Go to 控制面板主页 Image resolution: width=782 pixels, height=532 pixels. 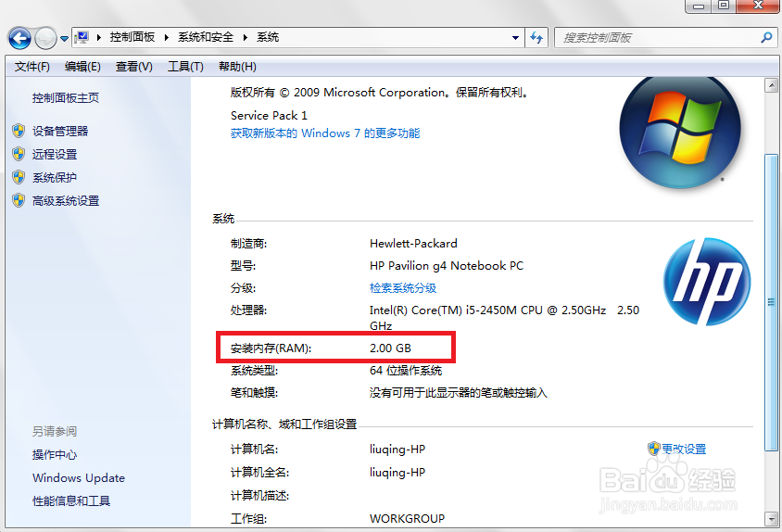[66, 98]
